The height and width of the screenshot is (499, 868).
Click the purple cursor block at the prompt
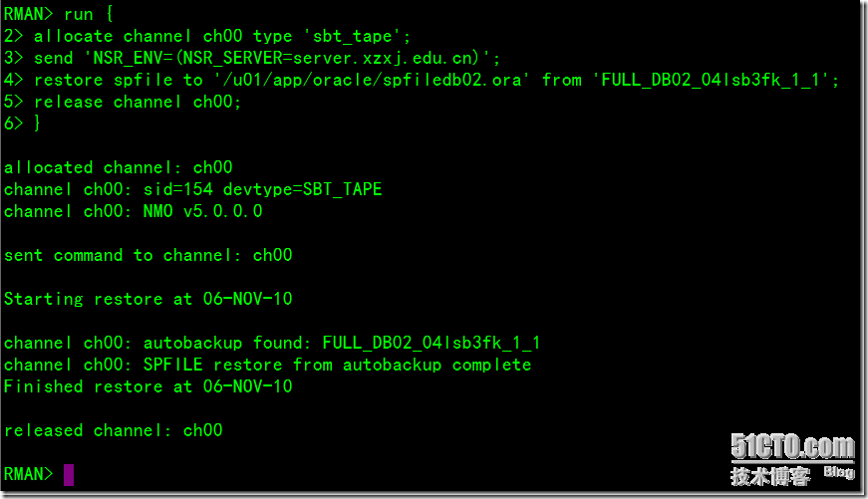click(69, 475)
